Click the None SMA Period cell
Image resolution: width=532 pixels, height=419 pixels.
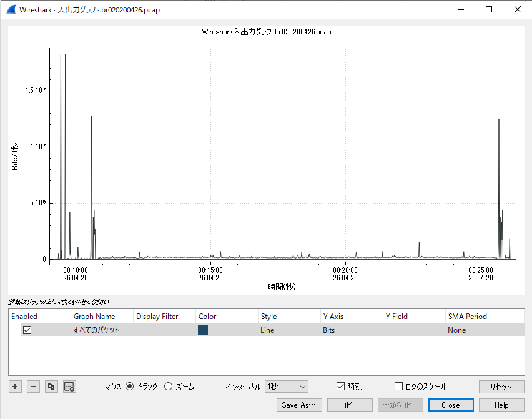pyautogui.click(x=485, y=330)
